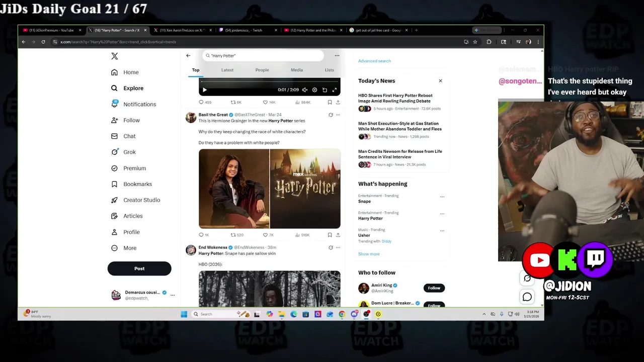The height and width of the screenshot is (362, 644).
Task: Toggle picture-in-picture on the video
Action: (325, 90)
